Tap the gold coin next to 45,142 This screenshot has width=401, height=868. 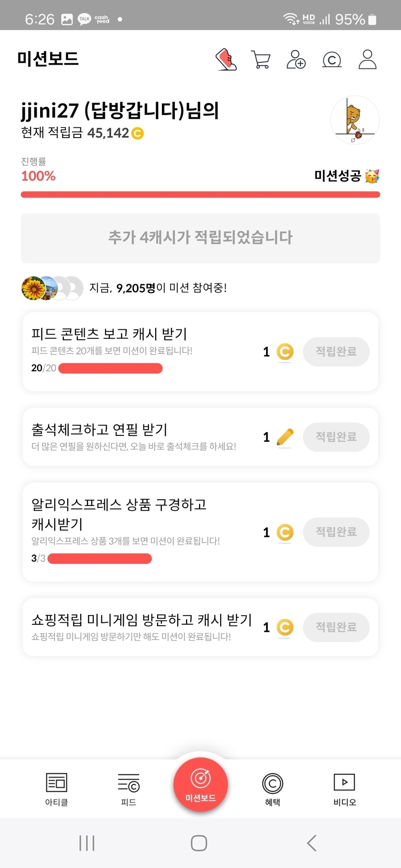(x=138, y=133)
